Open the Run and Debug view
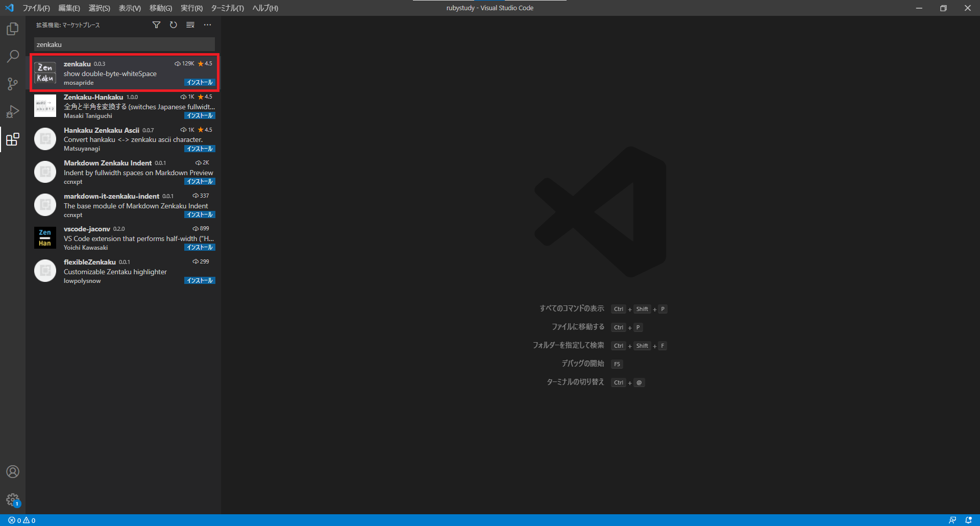The height and width of the screenshot is (526, 980). click(13, 111)
